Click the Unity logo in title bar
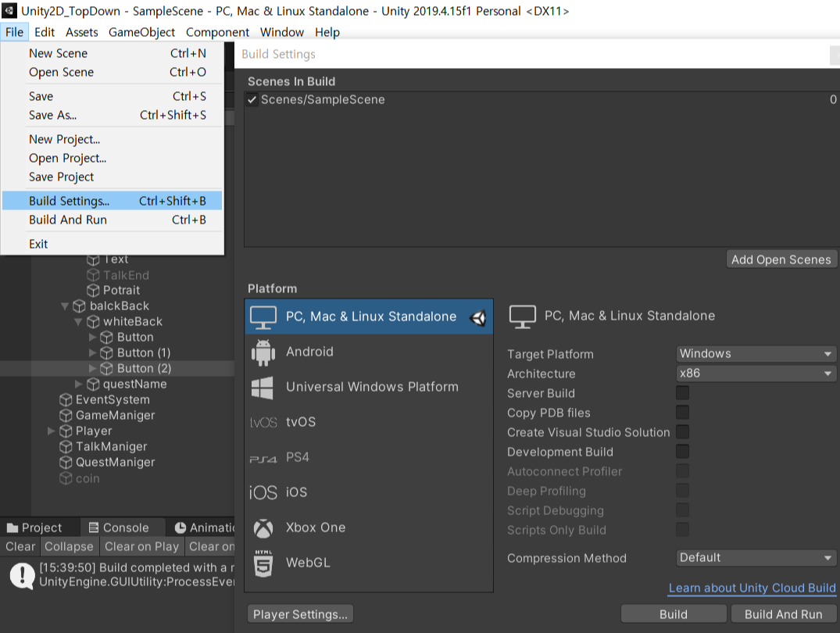This screenshot has width=840, height=633. pyautogui.click(x=9, y=10)
